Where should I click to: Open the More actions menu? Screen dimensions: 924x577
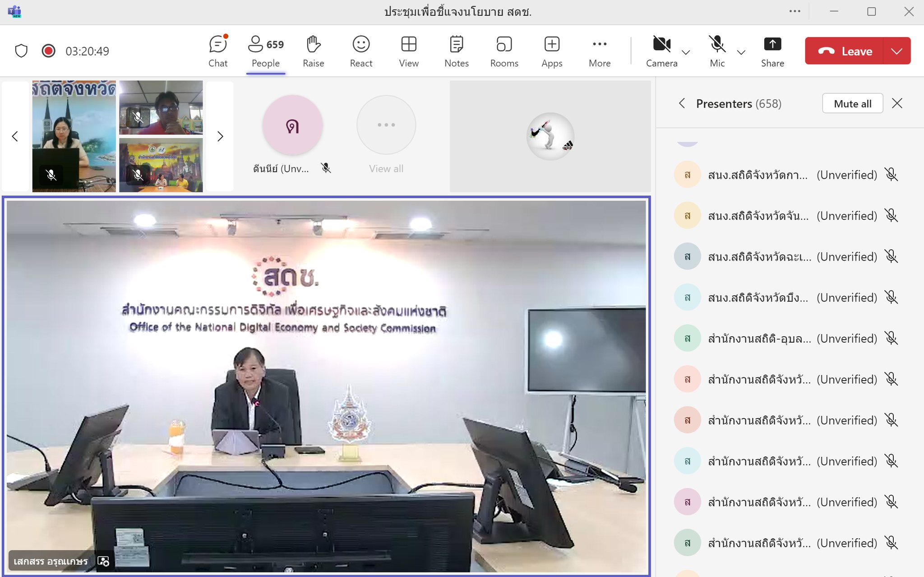point(599,51)
